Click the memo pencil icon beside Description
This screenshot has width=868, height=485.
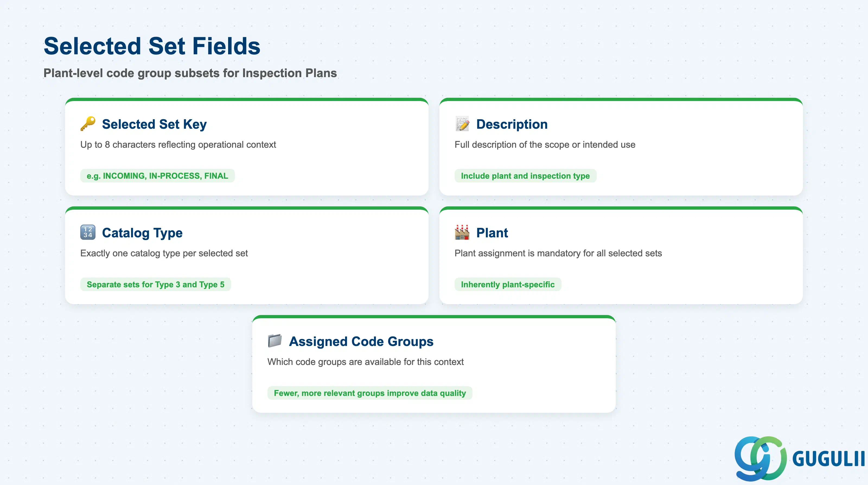point(462,124)
